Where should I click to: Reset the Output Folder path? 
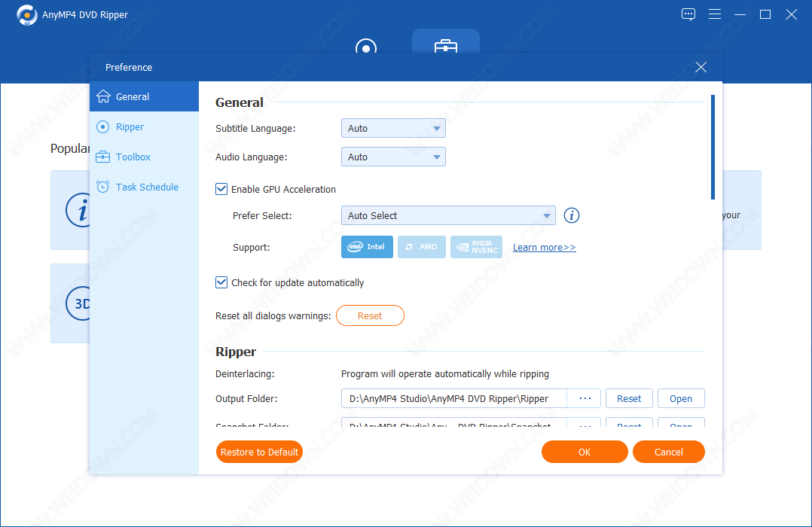coord(629,398)
